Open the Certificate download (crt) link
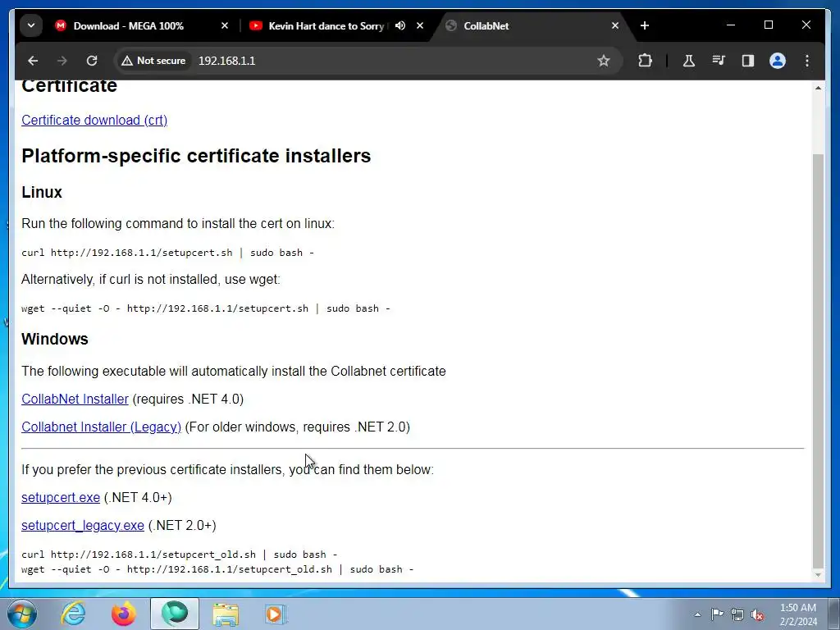This screenshot has width=840, height=630. click(94, 120)
